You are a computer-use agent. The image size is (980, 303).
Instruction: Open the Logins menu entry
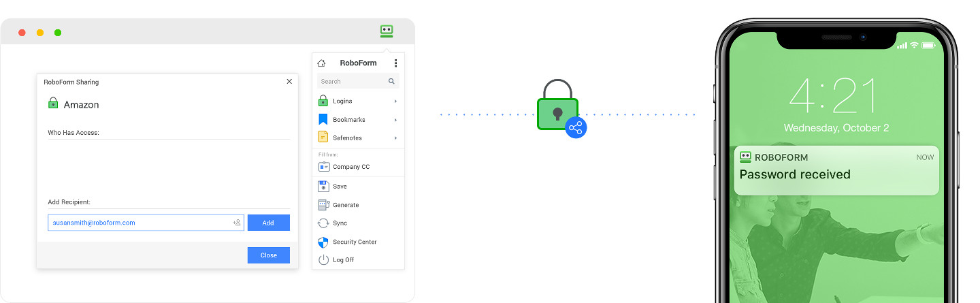click(358, 101)
